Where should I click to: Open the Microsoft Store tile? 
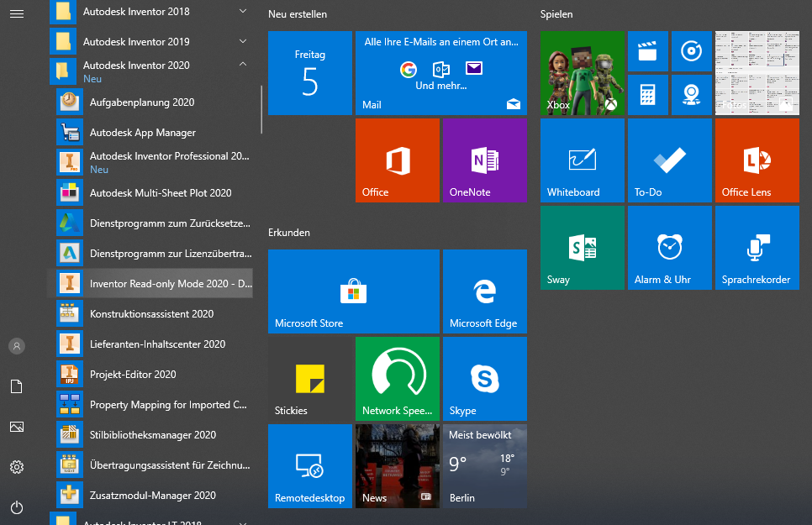[353, 291]
